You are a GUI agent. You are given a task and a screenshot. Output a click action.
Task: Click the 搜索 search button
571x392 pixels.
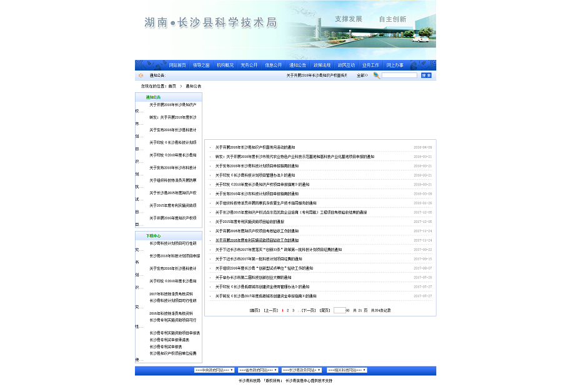click(426, 76)
